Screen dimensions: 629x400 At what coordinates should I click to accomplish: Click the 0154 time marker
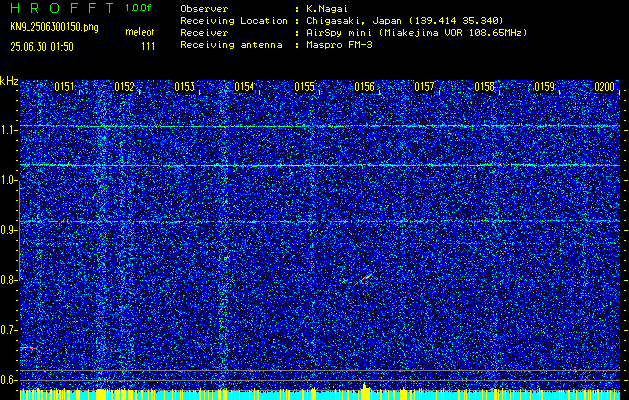click(244, 87)
